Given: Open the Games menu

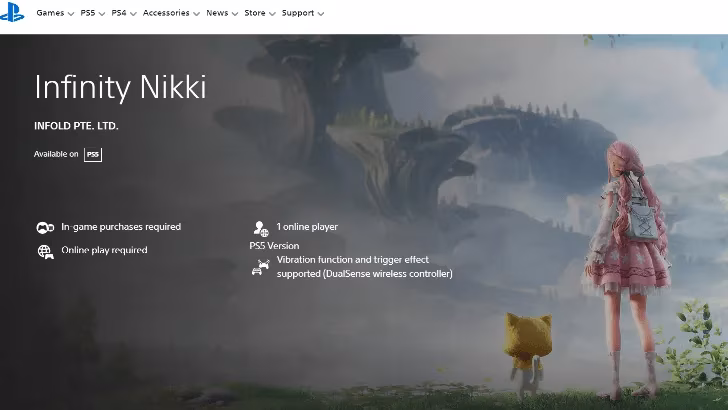Looking at the screenshot, I should [x=55, y=13].
